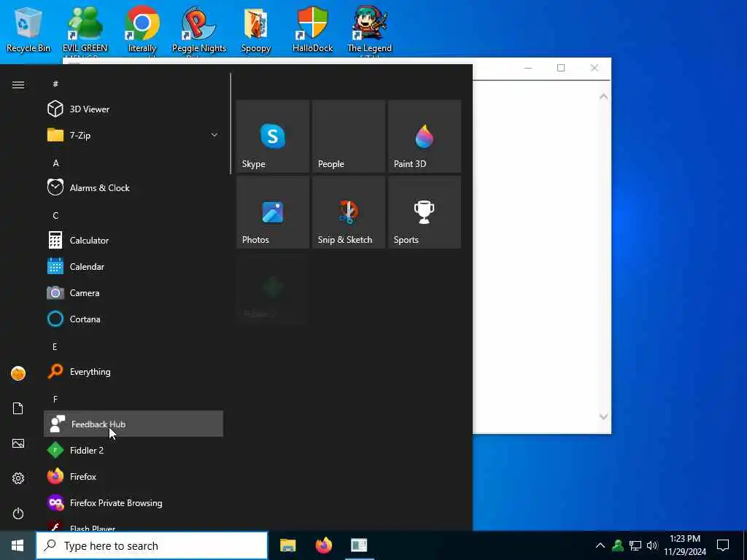The width and height of the screenshot is (747, 560).
Task: Open the user account avatar
Action: click(18, 373)
